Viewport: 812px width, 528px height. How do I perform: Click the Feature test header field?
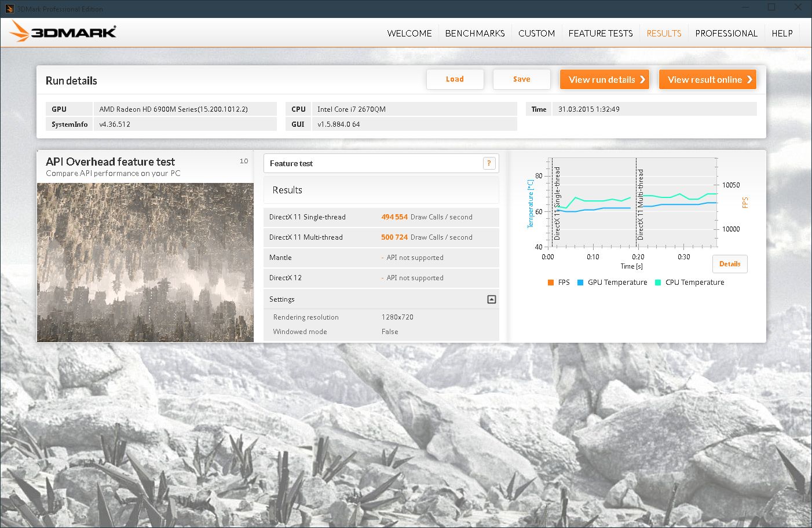(381, 163)
